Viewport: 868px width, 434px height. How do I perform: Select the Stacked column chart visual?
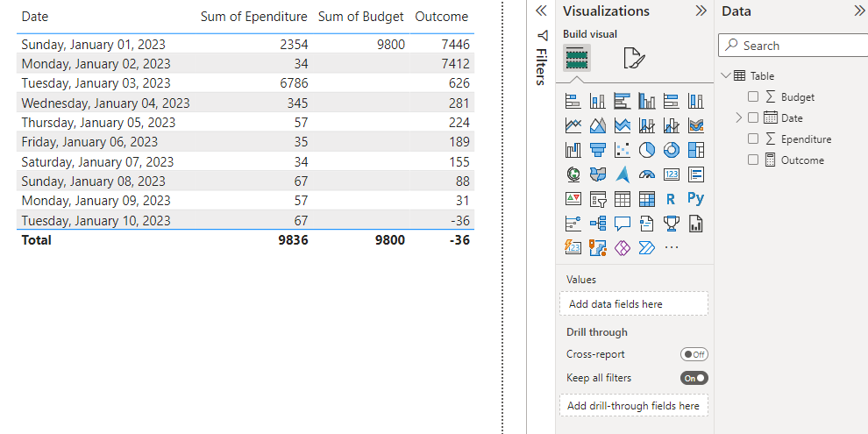point(597,102)
